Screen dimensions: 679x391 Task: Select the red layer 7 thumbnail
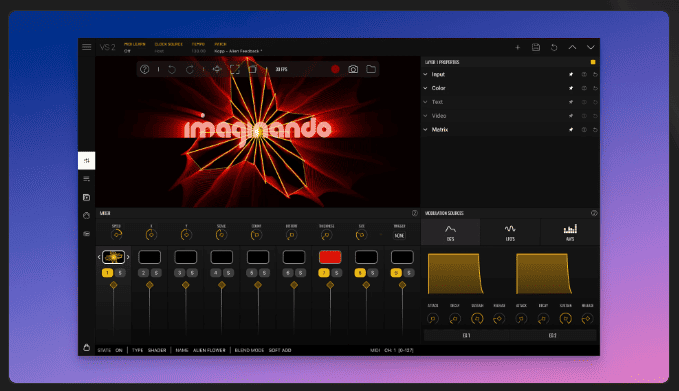tap(330, 257)
